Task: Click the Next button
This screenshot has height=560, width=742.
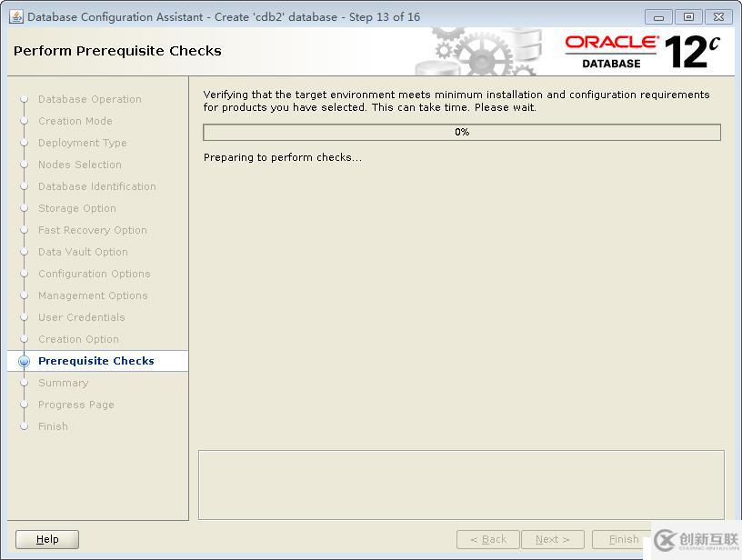Action: [553, 539]
